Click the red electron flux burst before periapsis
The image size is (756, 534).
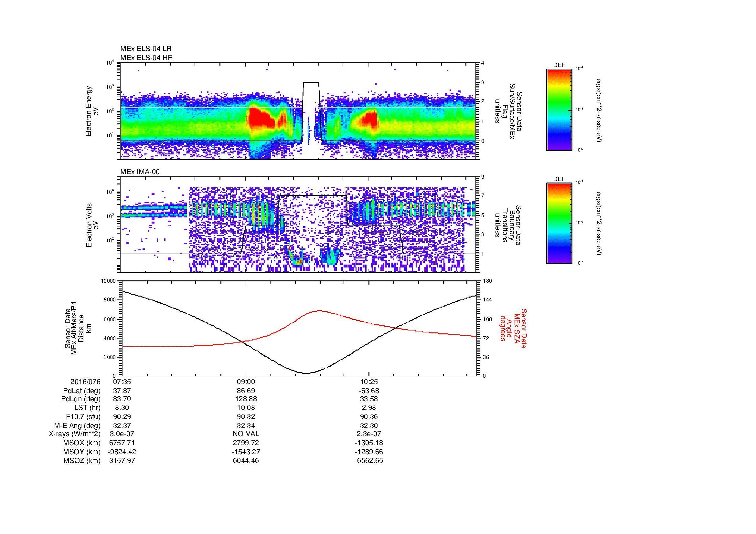click(260, 118)
